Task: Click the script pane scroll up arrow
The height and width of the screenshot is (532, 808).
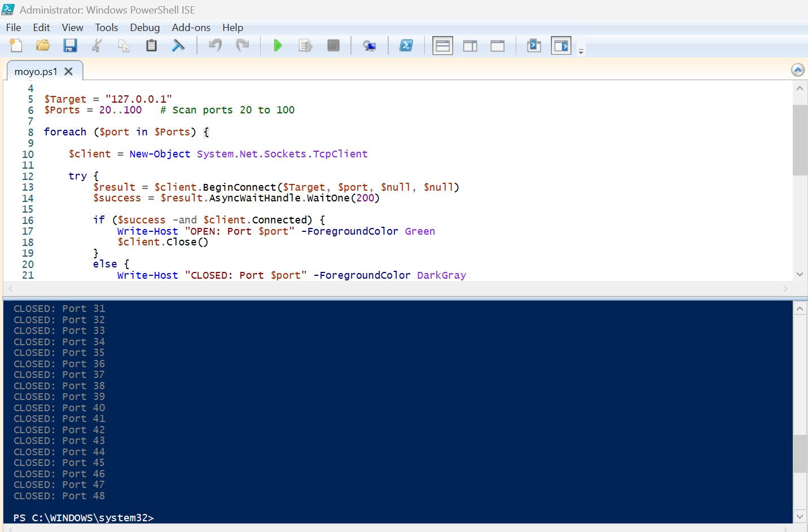Action: click(x=800, y=89)
